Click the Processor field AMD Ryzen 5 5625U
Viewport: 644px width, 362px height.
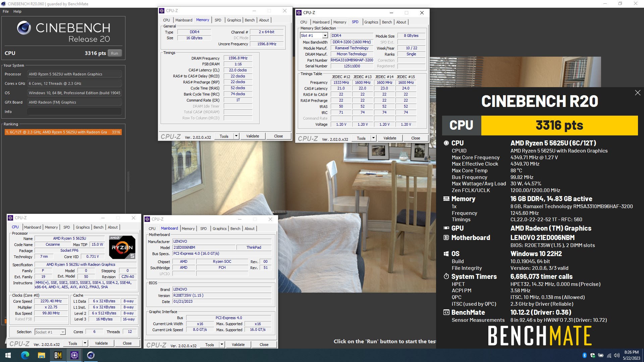tap(74, 74)
